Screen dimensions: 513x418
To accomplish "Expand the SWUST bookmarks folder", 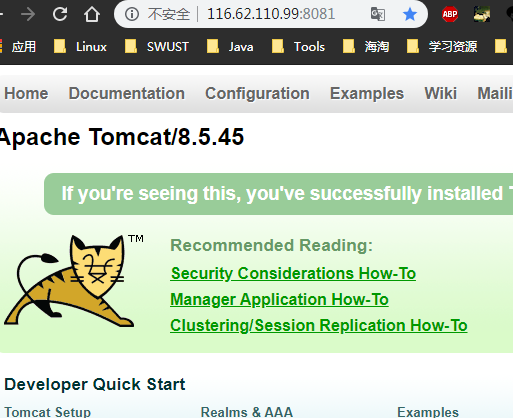I will [x=157, y=47].
